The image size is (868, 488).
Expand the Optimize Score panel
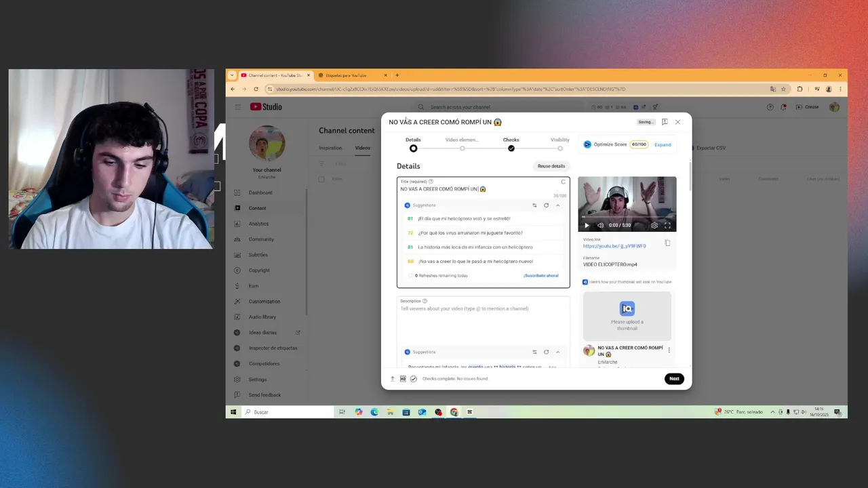[x=663, y=144]
